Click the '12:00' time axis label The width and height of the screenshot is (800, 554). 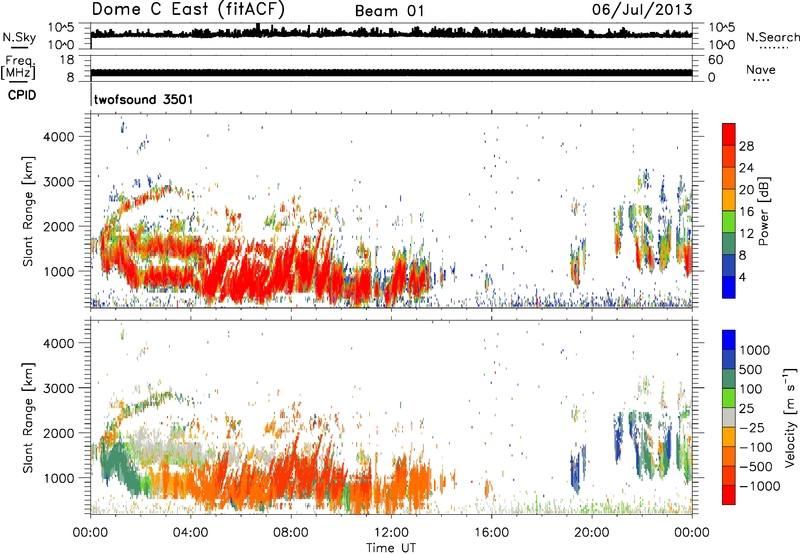click(391, 533)
